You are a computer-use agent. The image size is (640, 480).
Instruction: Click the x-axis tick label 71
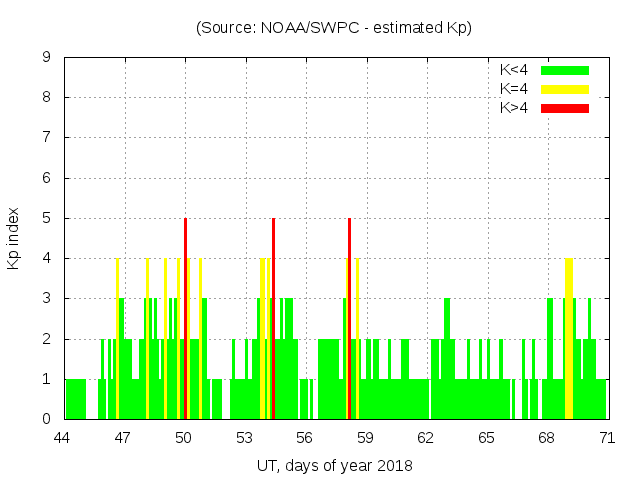point(607,438)
